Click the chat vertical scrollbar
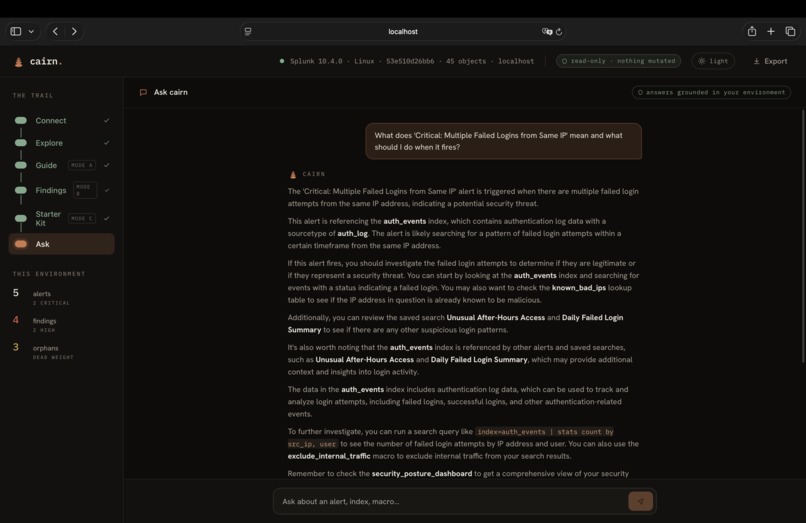806x523 pixels. point(803,236)
